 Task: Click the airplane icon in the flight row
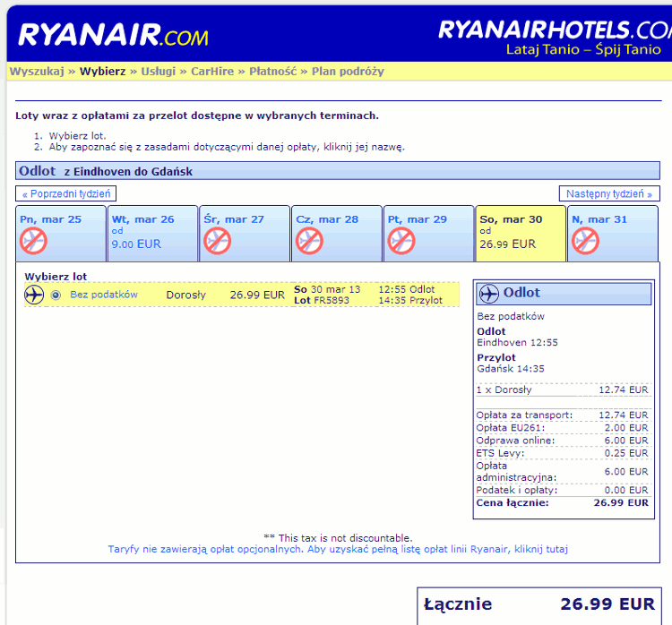click(34, 295)
